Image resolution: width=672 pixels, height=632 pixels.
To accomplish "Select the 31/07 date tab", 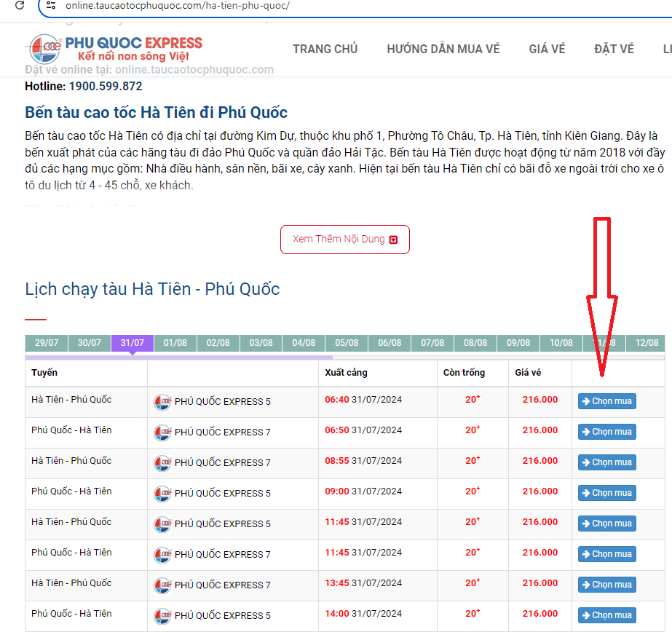I will click(x=132, y=343).
